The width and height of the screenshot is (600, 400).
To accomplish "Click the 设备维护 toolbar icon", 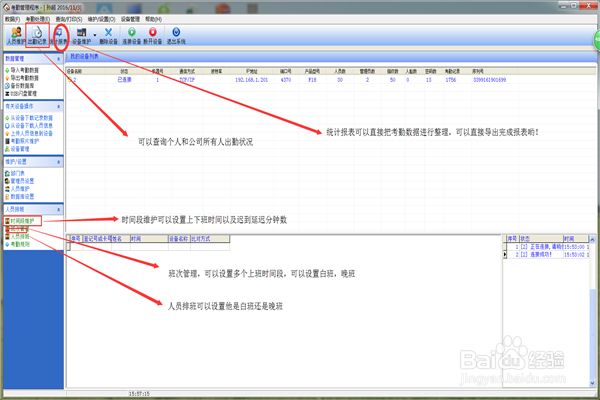I will click(82, 36).
